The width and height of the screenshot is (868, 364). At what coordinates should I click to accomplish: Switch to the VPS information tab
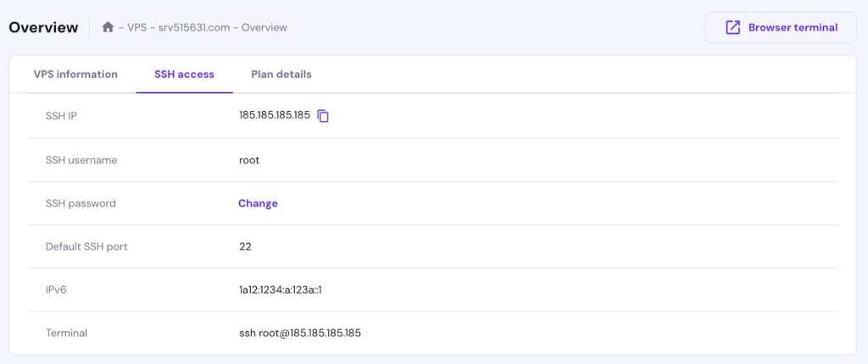click(x=75, y=74)
